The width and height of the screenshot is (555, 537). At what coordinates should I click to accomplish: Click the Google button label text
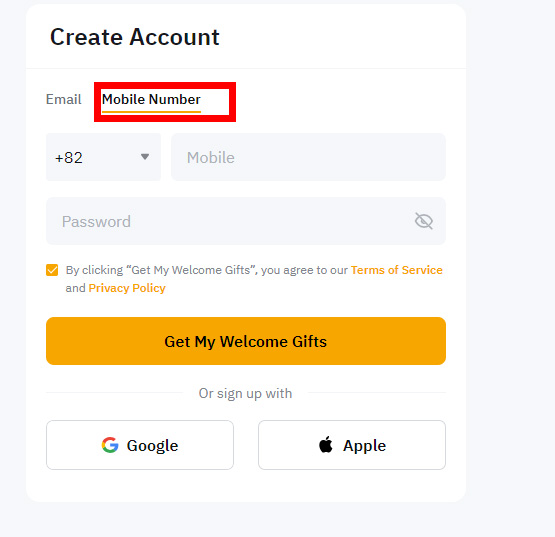[x=153, y=446]
